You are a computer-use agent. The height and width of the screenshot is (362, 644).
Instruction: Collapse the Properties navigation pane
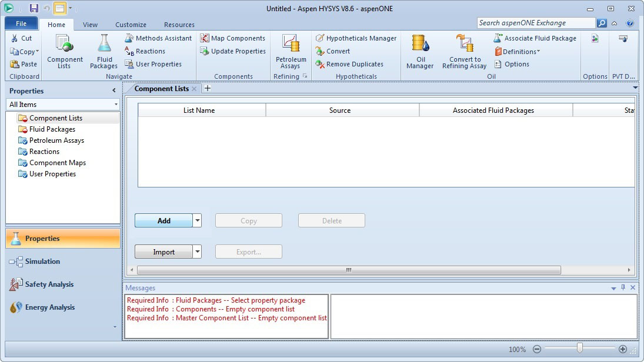click(x=114, y=90)
